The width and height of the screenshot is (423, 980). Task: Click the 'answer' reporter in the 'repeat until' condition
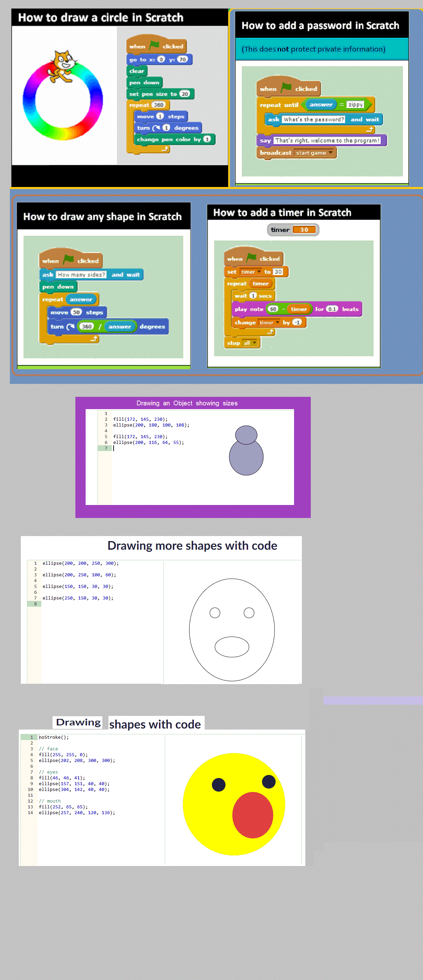click(x=321, y=104)
